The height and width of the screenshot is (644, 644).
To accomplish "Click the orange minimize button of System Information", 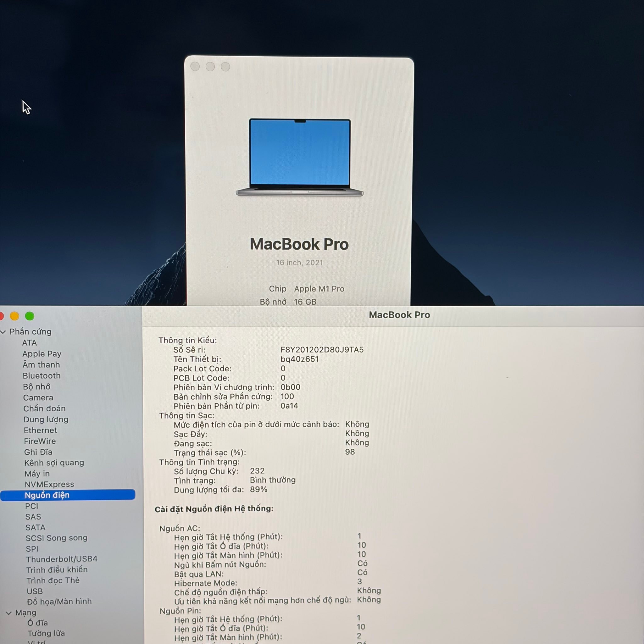I will [15, 316].
